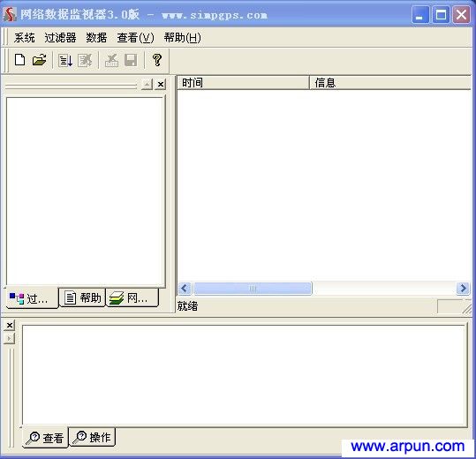Click the horizontal scrollbar thumb
The height and width of the screenshot is (459, 476).
point(253,289)
